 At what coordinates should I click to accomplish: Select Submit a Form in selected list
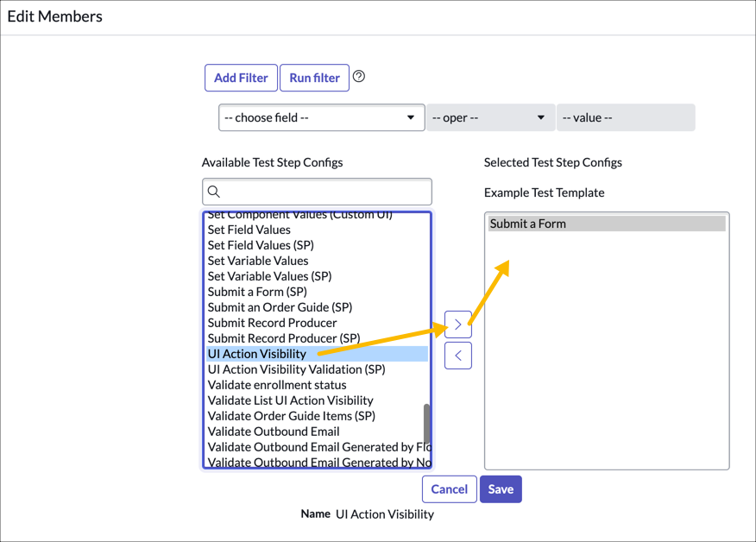click(x=528, y=224)
